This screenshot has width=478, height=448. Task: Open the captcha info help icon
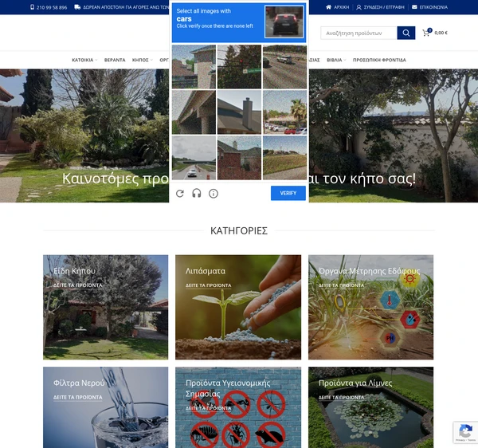(214, 194)
